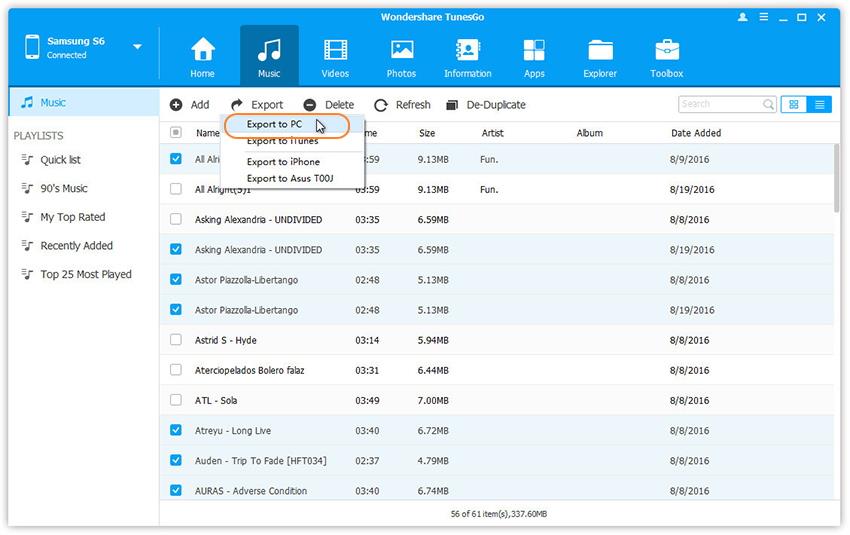Viewport: 850px width, 535px height.
Task: Click the Add plus icon
Action: pyautogui.click(x=176, y=105)
